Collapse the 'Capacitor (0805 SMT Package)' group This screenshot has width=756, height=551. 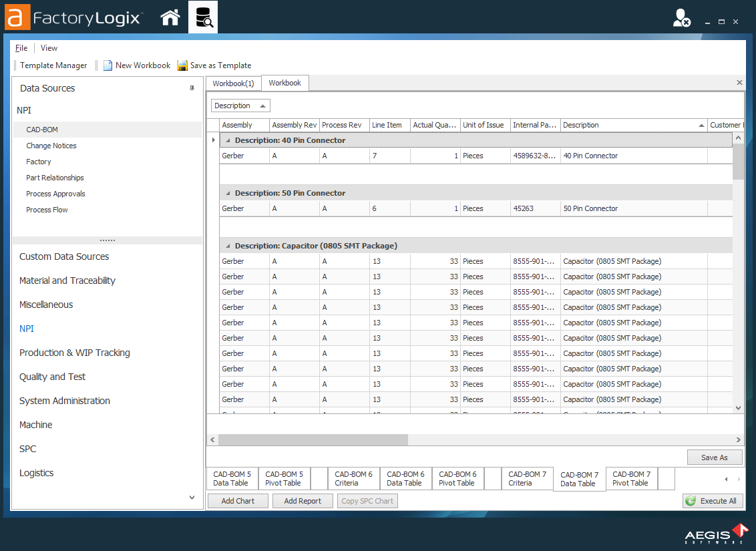point(228,245)
